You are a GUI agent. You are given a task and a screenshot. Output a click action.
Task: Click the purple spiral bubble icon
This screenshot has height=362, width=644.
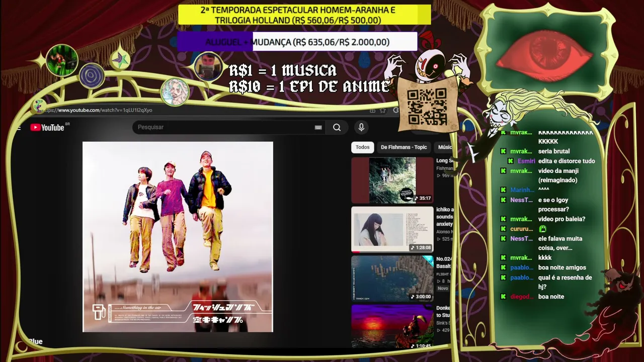pyautogui.click(x=92, y=76)
